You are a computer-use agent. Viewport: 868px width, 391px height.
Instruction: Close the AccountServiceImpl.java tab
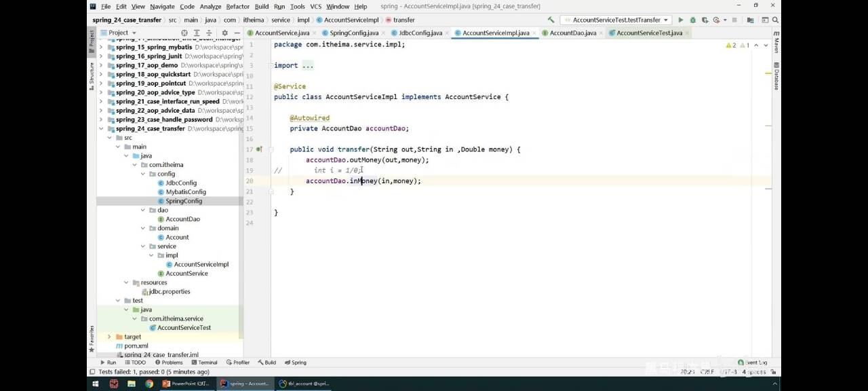[534, 33]
